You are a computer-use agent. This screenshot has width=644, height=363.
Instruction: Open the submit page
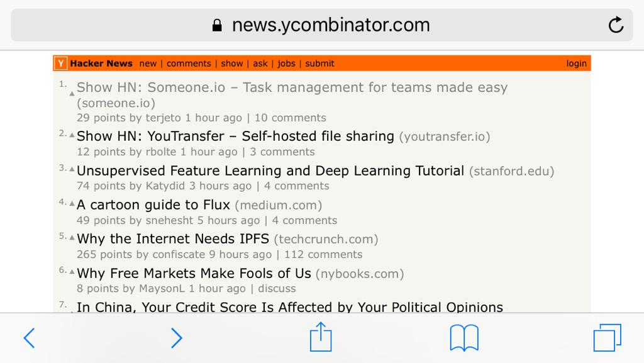319,64
